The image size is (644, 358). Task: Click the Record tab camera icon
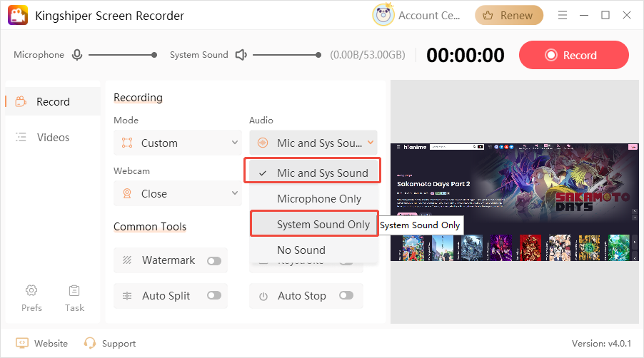pyautogui.click(x=21, y=101)
